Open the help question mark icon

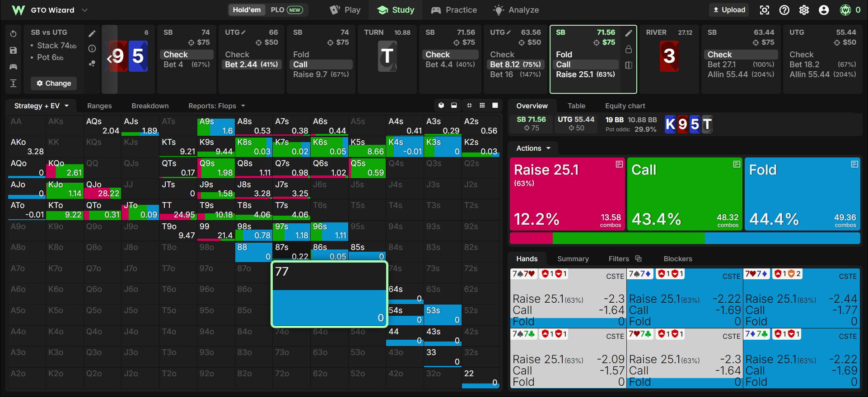[784, 10]
